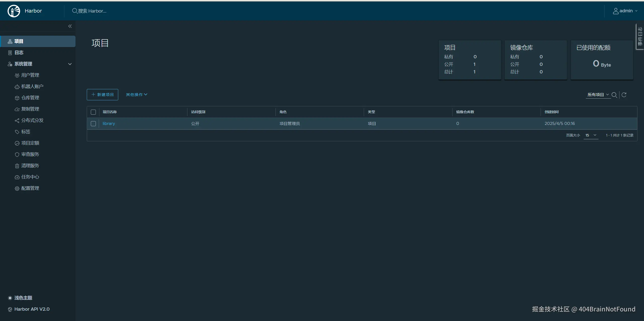Collapse the 系统管理 administration section
This screenshot has height=321, width=644.
tap(70, 64)
